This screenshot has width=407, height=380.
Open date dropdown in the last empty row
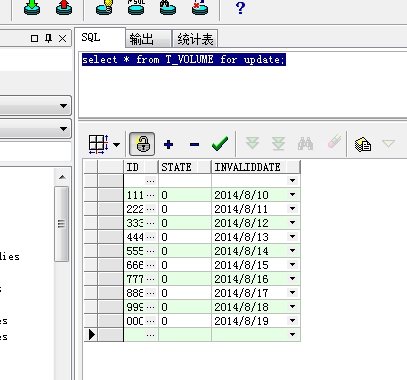click(x=292, y=335)
